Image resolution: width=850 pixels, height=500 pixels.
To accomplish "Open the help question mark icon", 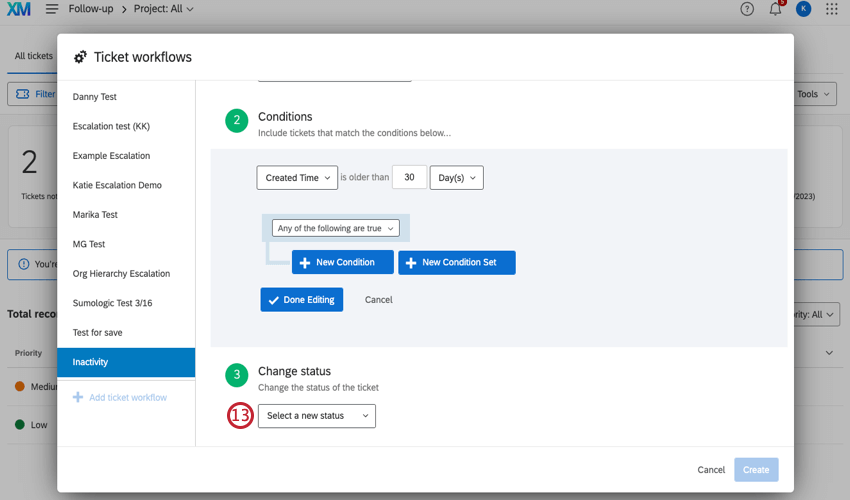I will 747,9.
